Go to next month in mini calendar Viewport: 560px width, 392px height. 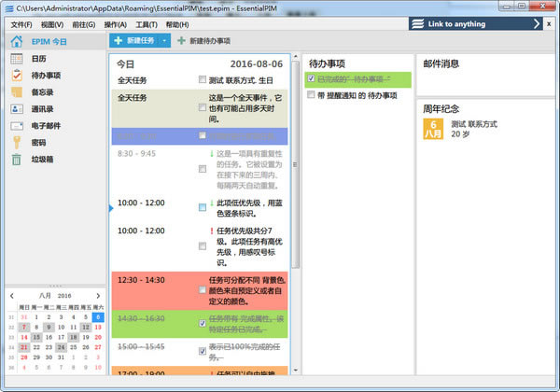[100, 295]
